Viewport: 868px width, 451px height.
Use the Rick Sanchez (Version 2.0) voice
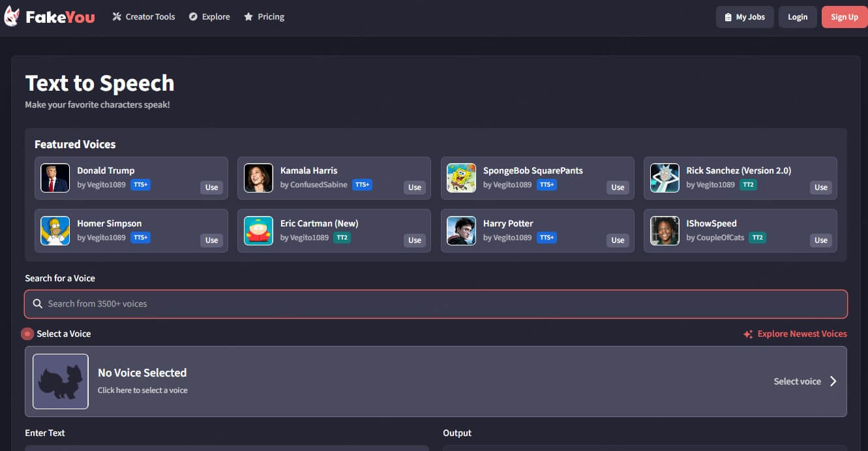(821, 187)
